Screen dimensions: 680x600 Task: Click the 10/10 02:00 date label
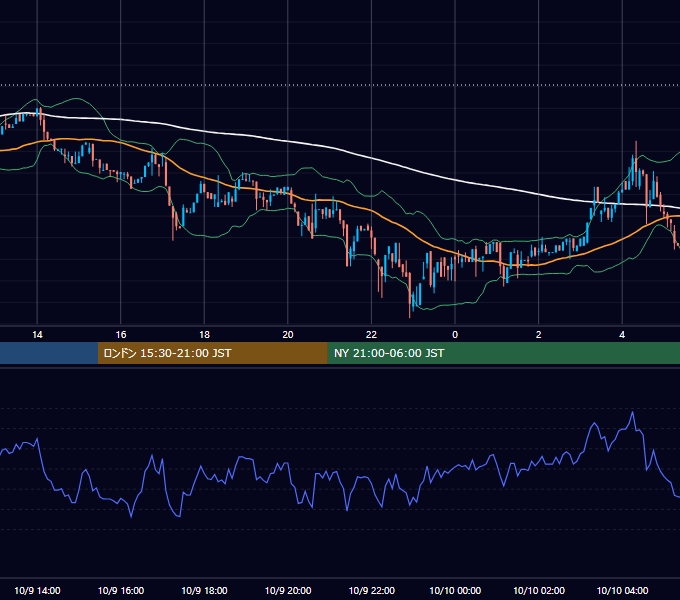click(539, 590)
